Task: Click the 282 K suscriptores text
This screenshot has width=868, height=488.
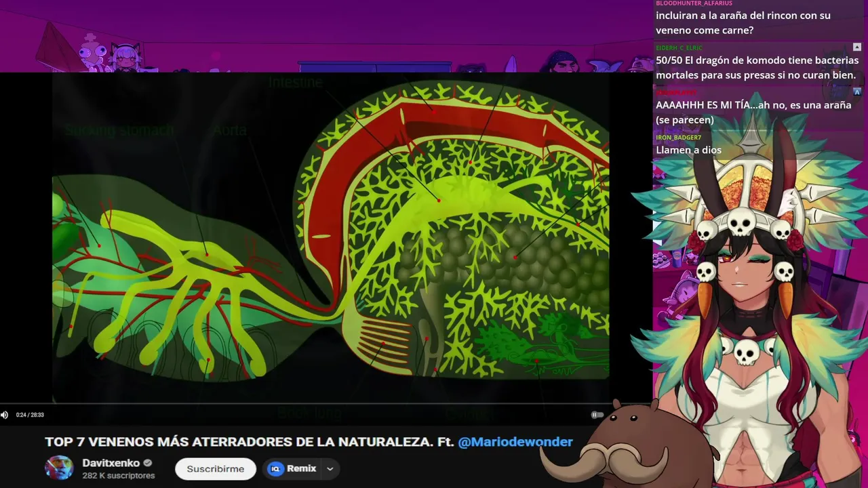Action: (x=119, y=476)
